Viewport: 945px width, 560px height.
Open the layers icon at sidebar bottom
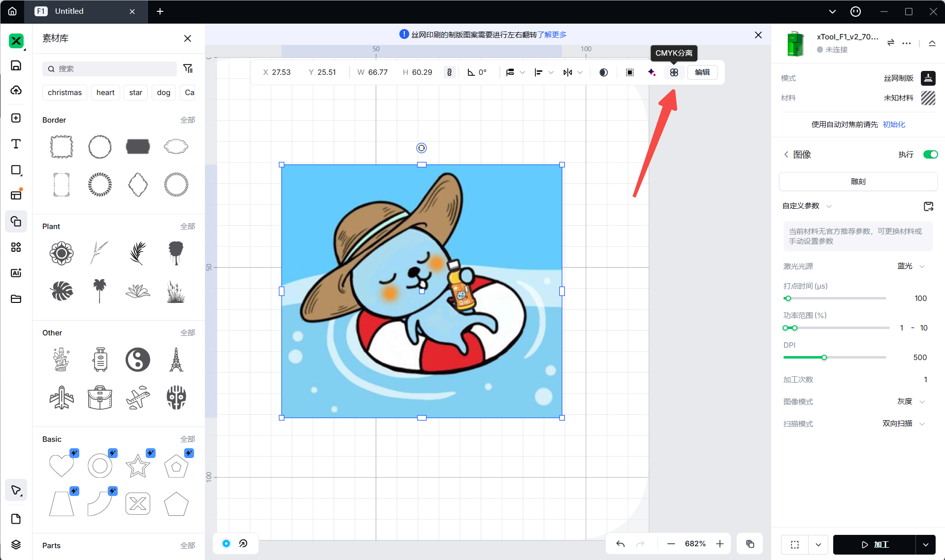(16, 544)
